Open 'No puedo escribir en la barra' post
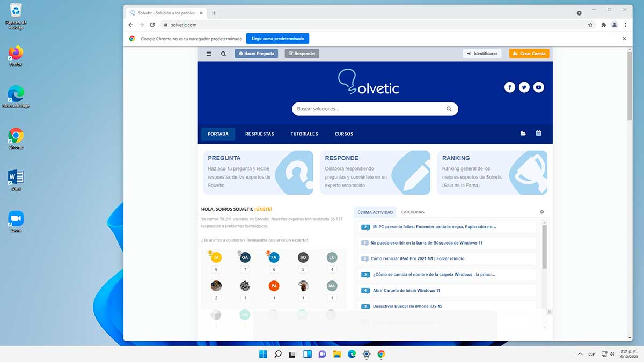This screenshot has height=362, width=644. pyautogui.click(x=427, y=243)
